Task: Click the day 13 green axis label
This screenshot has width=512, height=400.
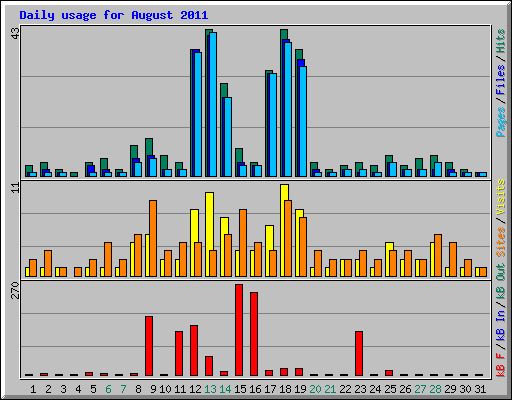Action: pos(210,389)
